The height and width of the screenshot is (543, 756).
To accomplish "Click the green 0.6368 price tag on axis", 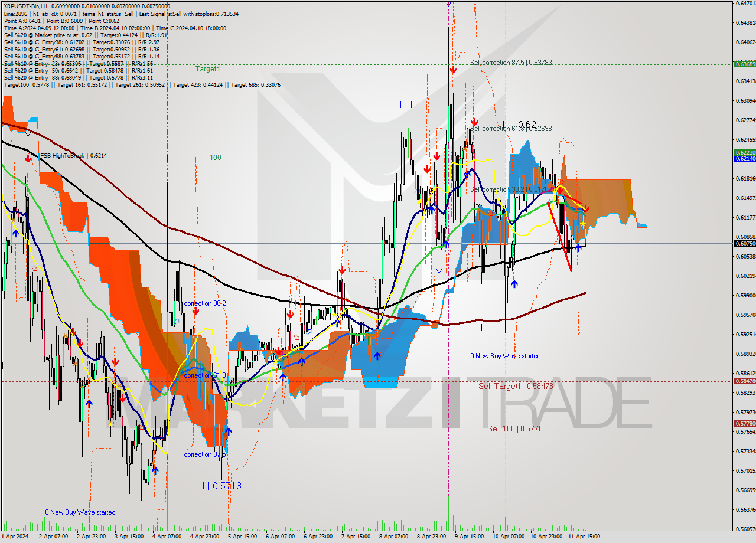I will point(744,64).
